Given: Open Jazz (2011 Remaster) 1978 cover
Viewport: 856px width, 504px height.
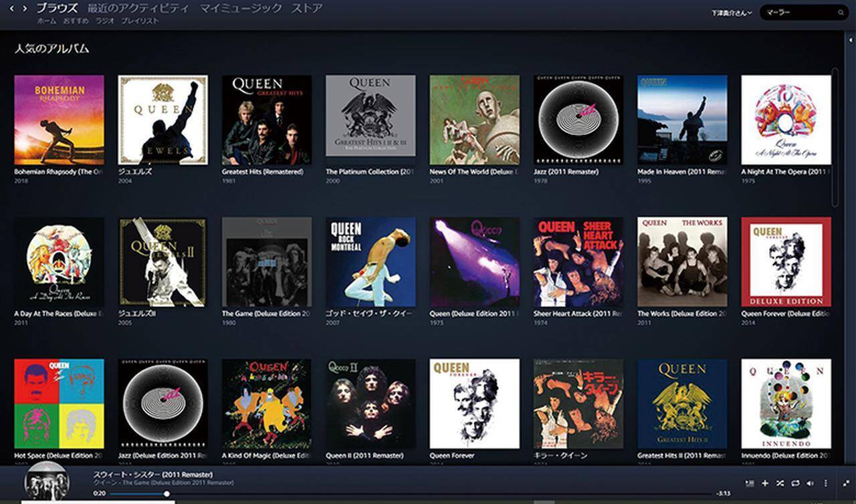Looking at the screenshot, I should (578, 120).
